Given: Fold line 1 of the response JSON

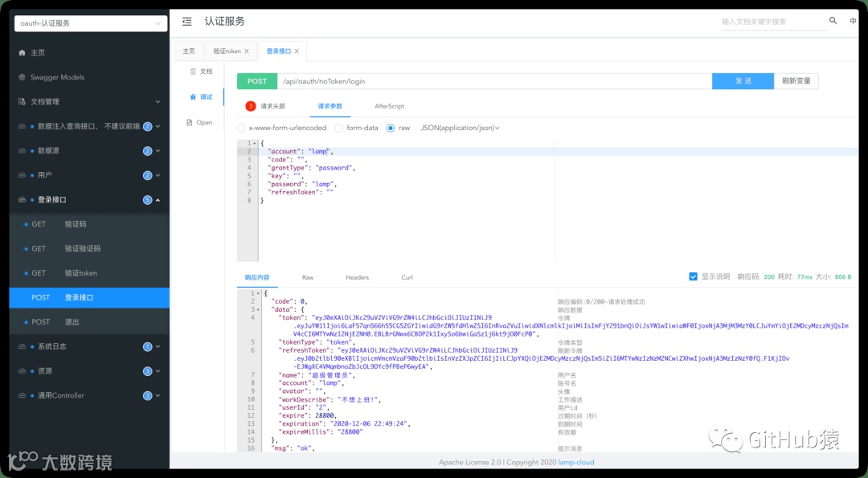Looking at the screenshot, I should 258,293.
